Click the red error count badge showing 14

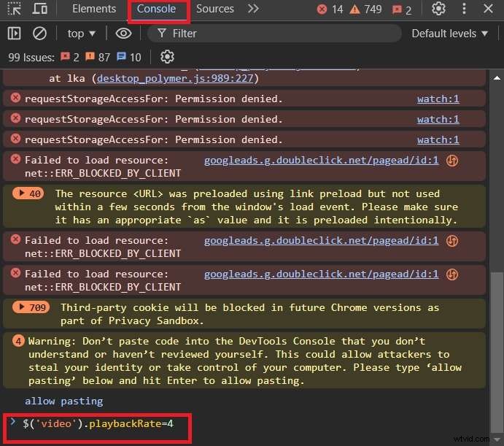tap(330, 9)
